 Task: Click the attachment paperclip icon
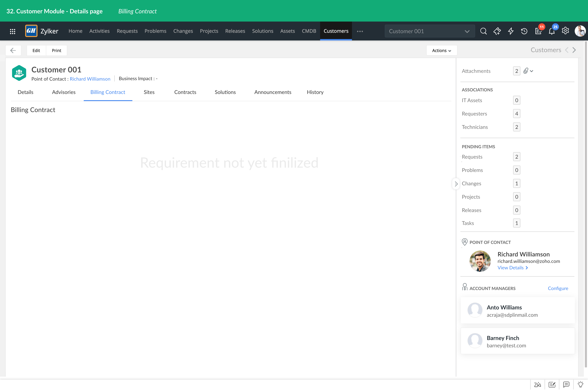(x=526, y=71)
